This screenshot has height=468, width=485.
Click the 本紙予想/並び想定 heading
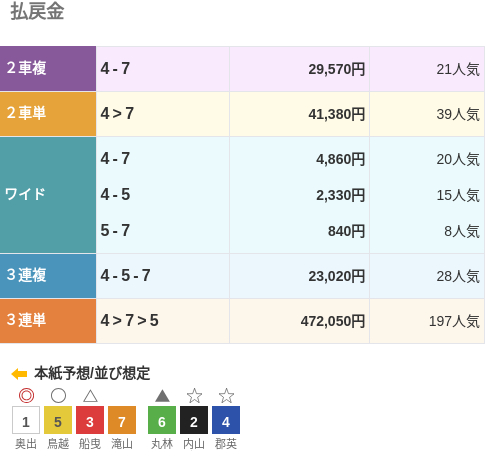point(92,373)
